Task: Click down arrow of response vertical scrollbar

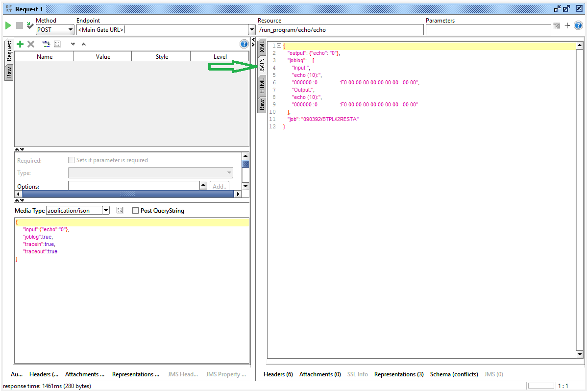Action: click(x=580, y=354)
